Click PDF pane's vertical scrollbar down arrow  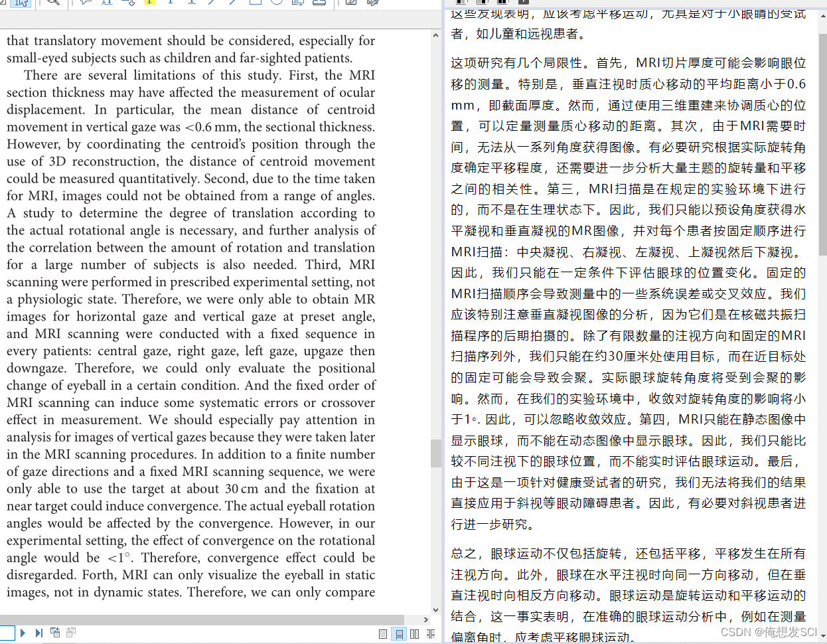[x=435, y=609]
